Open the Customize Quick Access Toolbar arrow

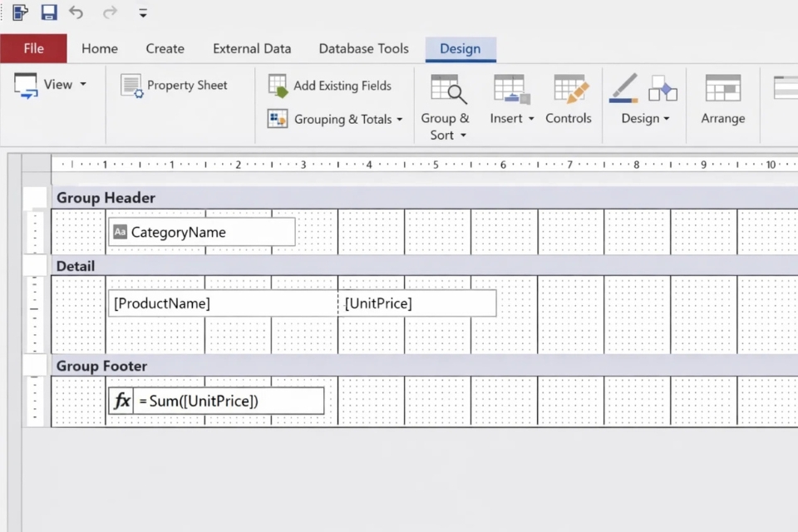[x=143, y=13]
